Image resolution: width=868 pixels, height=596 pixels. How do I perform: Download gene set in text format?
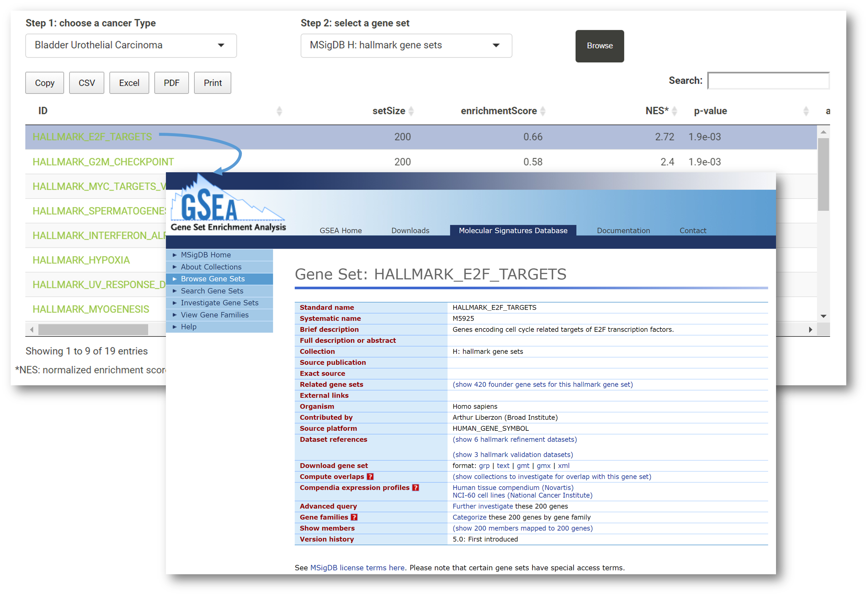click(503, 466)
